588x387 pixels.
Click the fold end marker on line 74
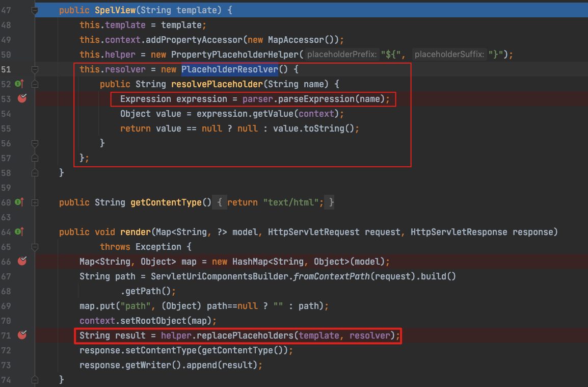[x=35, y=379]
